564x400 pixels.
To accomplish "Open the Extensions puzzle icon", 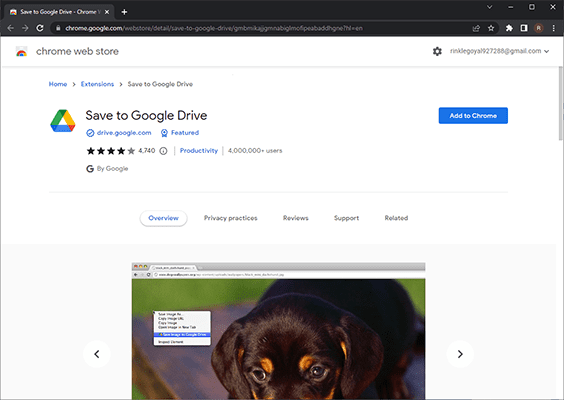I will (509, 28).
